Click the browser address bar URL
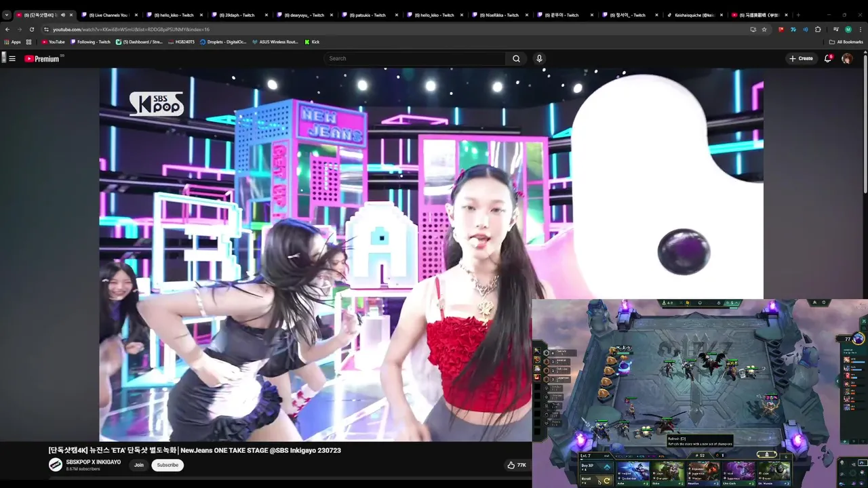 [131, 29]
